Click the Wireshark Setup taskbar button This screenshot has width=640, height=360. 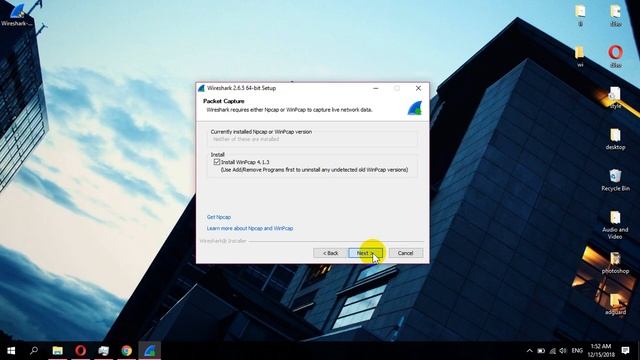(x=150, y=351)
